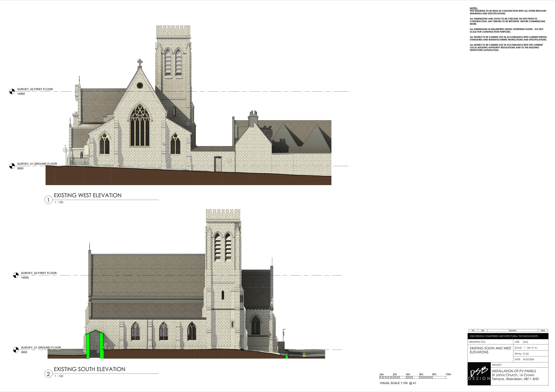
Task: Click the cross finial on the West Elevation gable
Action: pyautogui.click(x=140, y=62)
